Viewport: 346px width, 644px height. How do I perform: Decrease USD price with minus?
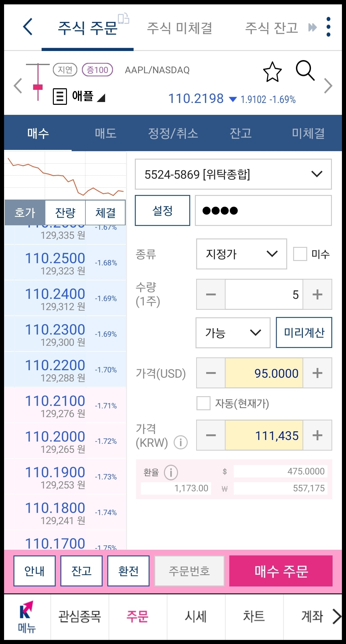point(211,373)
